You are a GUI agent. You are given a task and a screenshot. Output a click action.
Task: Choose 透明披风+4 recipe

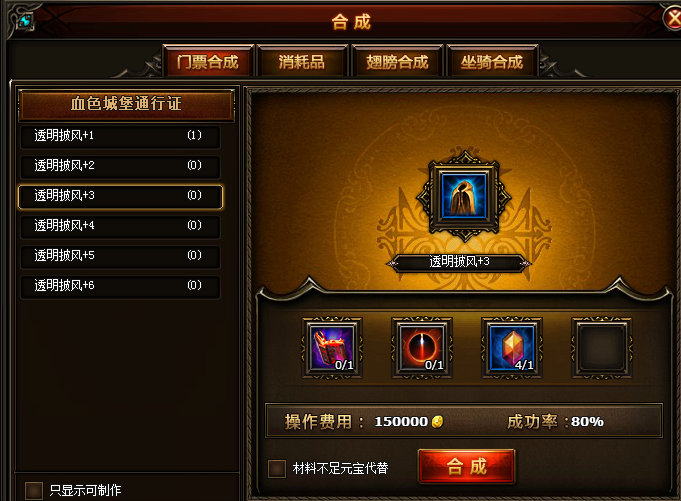click(x=120, y=226)
